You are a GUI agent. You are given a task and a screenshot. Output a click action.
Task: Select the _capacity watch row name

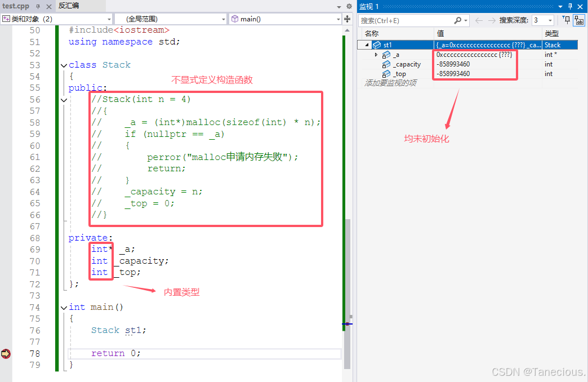pyautogui.click(x=407, y=65)
